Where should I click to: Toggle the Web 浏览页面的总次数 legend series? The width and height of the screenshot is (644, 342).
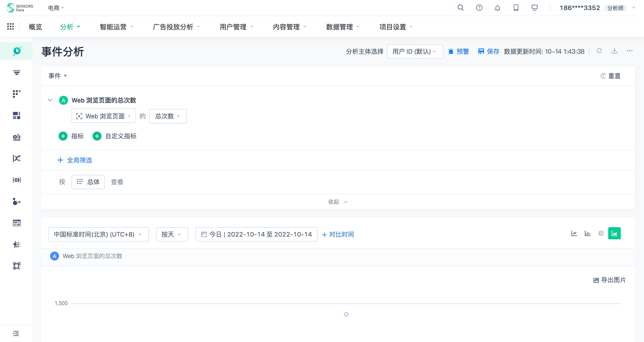86,256
